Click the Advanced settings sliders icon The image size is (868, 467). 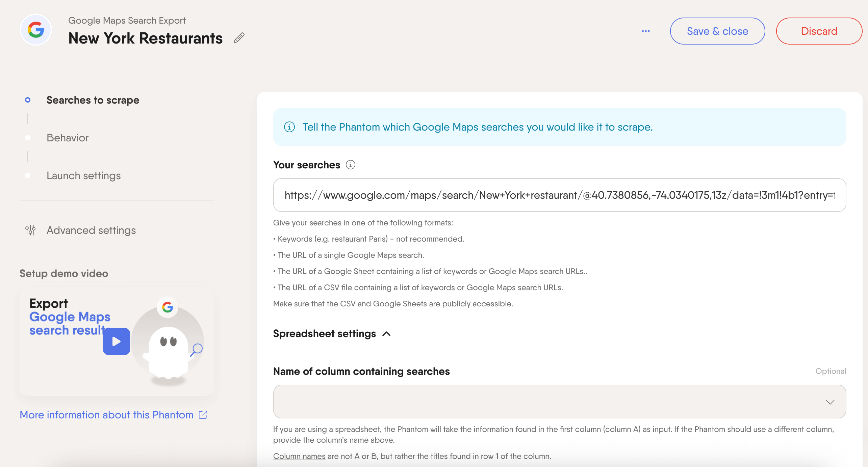(30, 230)
